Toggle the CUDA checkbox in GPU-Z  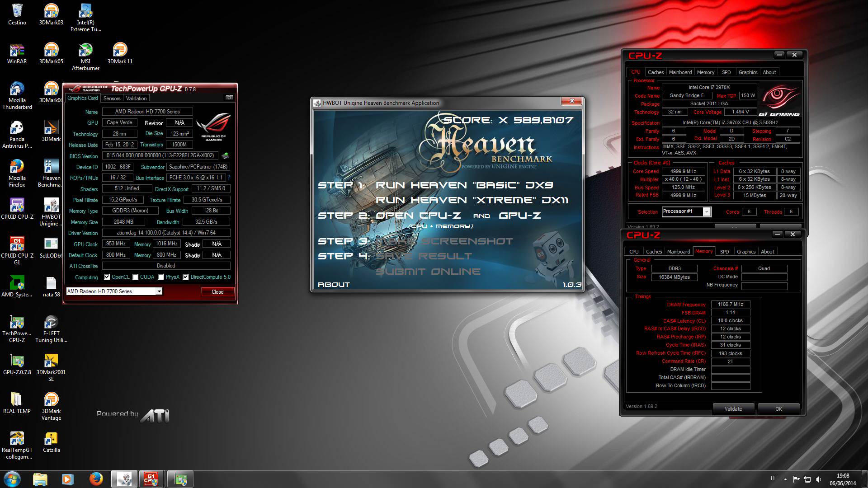pos(135,277)
